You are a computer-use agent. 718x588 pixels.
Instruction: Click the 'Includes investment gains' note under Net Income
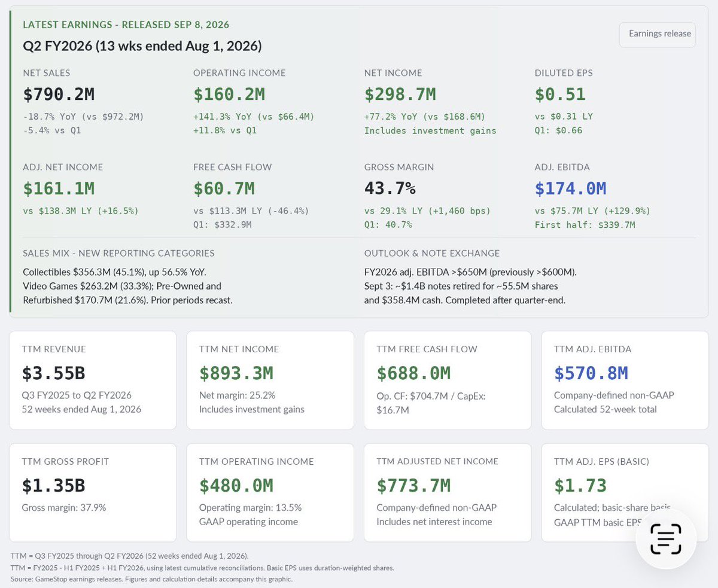(x=430, y=130)
